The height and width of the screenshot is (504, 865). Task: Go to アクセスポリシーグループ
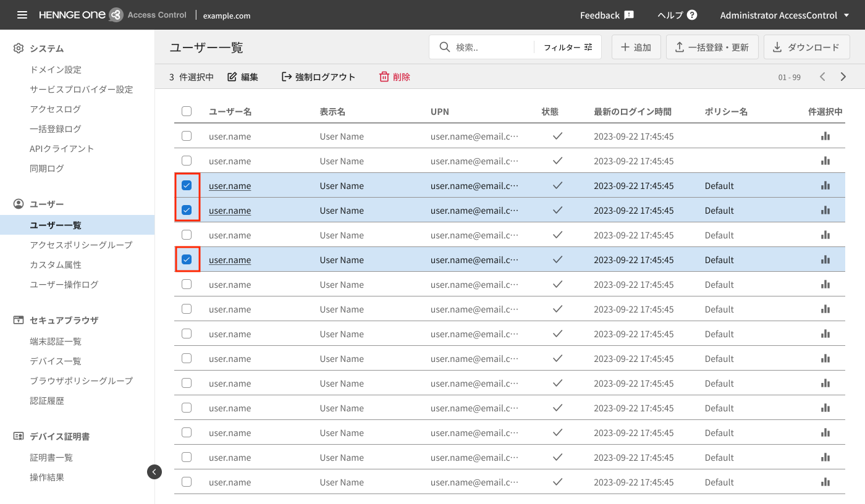coord(81,245)
